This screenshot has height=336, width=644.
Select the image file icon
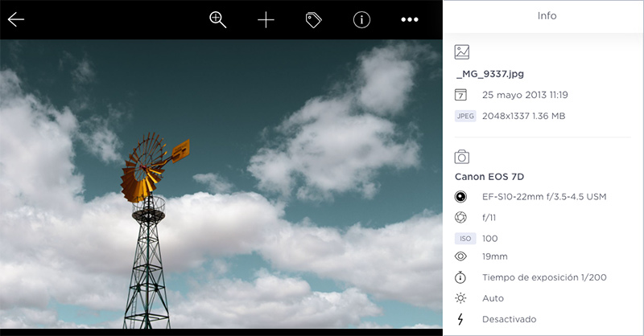[x=461, y=52]
